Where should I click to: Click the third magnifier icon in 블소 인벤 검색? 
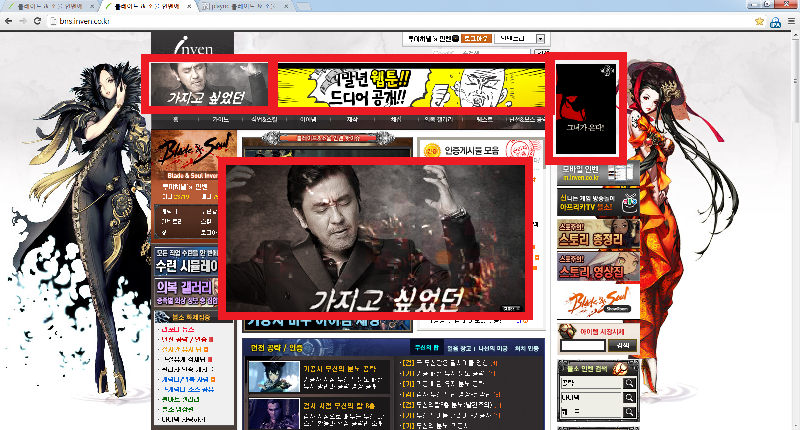tap(629, 412)
